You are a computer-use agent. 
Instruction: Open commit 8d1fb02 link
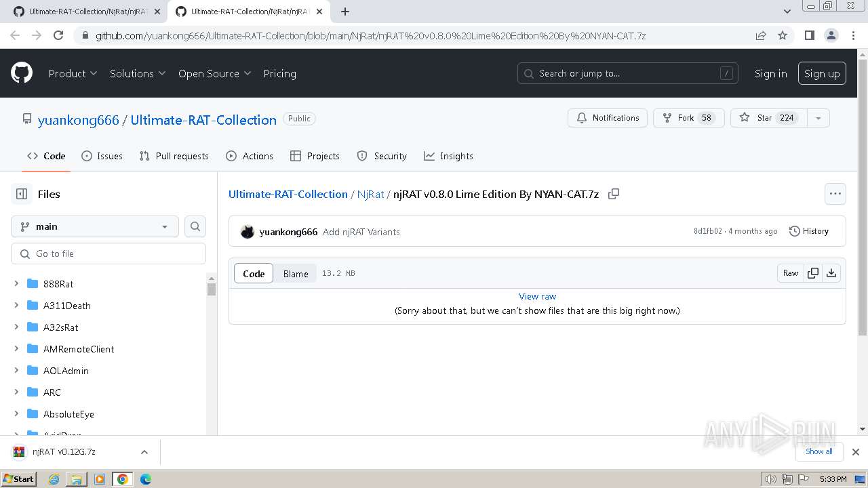click(708, 231)
